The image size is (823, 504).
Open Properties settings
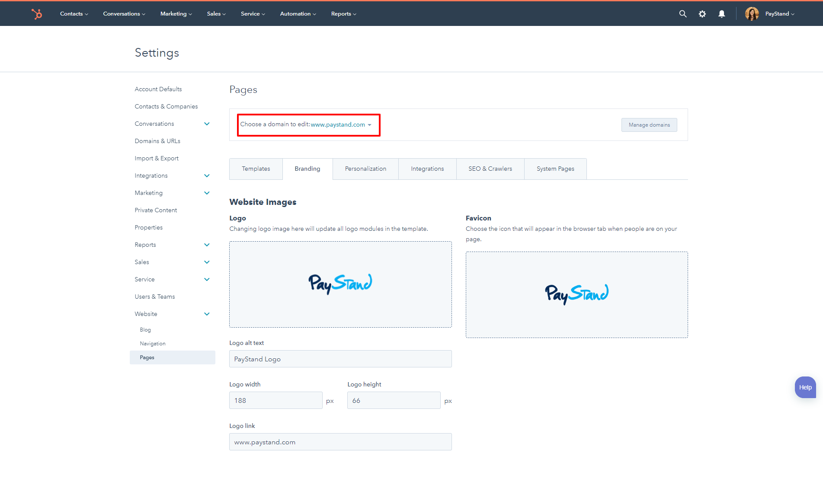pyautogui.click(x=149, y=227)
